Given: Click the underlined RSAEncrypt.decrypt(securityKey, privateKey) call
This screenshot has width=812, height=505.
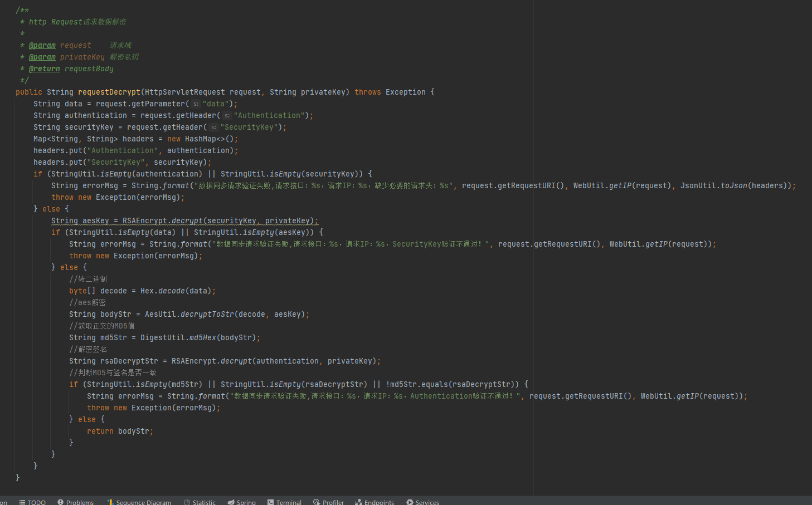Looking at the screenshot, I should (x=218, y=220).
